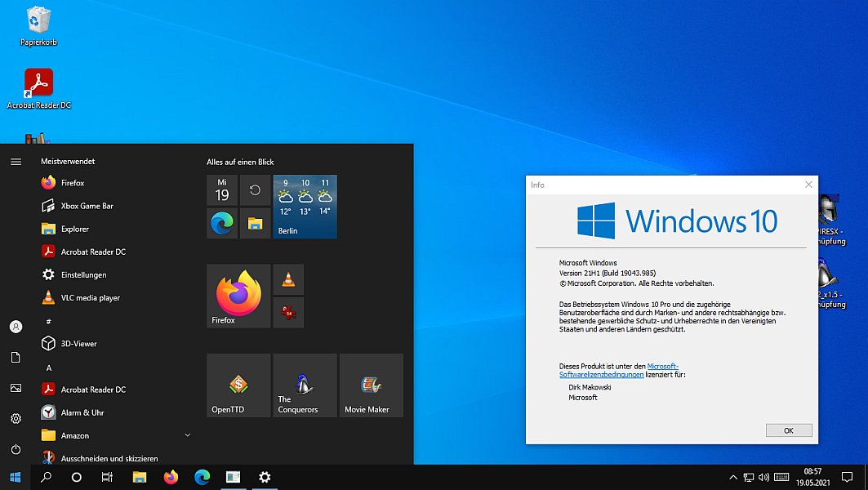The width and height of the screenshot is (868, 490).
Task: Open the OpenTTD tile
Action: [238, 385]
